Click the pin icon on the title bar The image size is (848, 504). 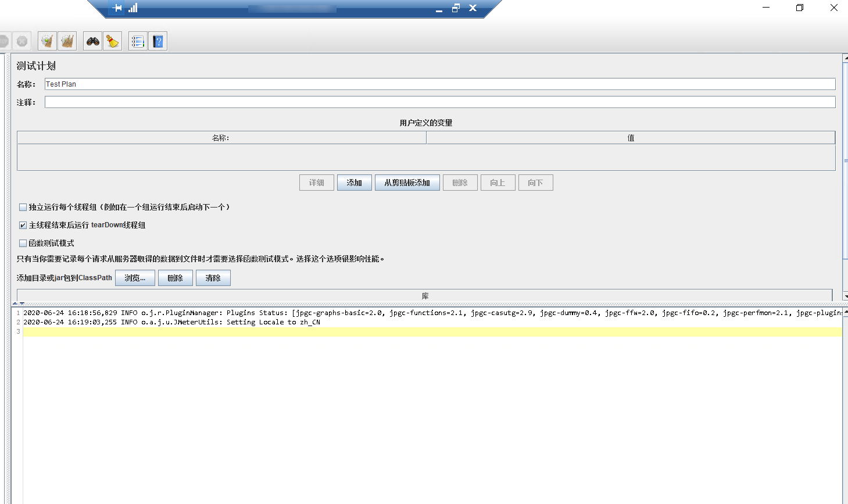(117, 8)
